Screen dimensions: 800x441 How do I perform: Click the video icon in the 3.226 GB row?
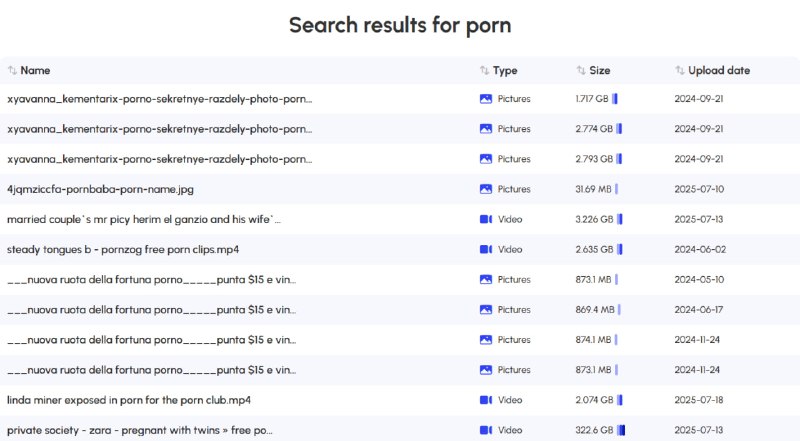[x=486, y=219]
